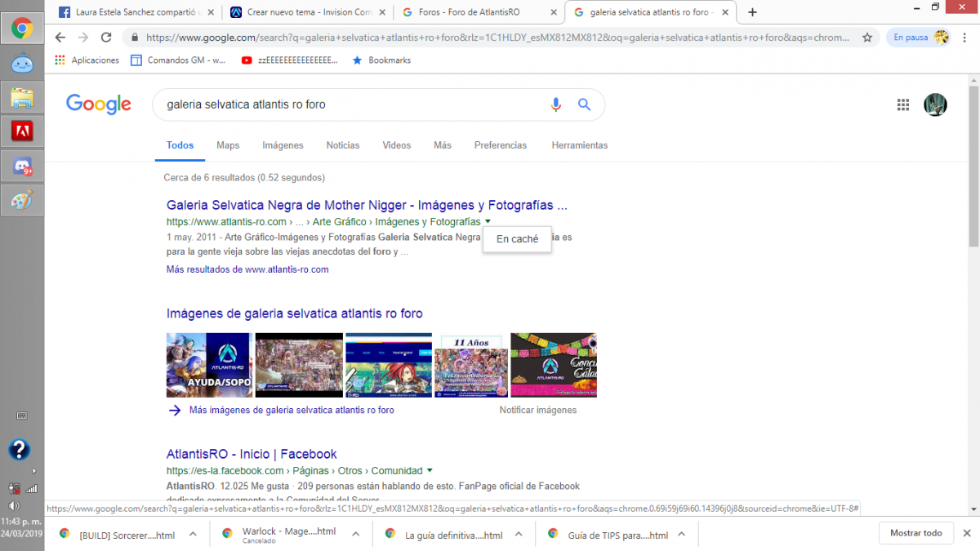Open the Google account avatar
Viewport: 980px width, 551px height.
coord(935,104)
